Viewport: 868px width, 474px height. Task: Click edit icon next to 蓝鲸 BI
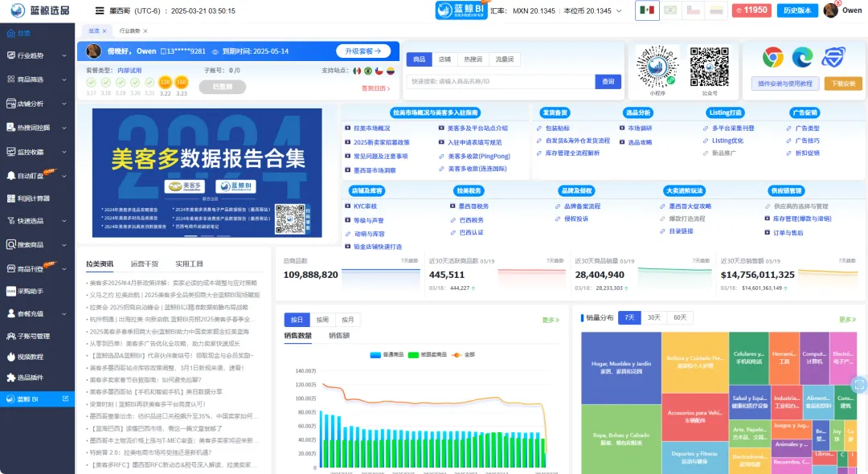[x=65, y=398]
